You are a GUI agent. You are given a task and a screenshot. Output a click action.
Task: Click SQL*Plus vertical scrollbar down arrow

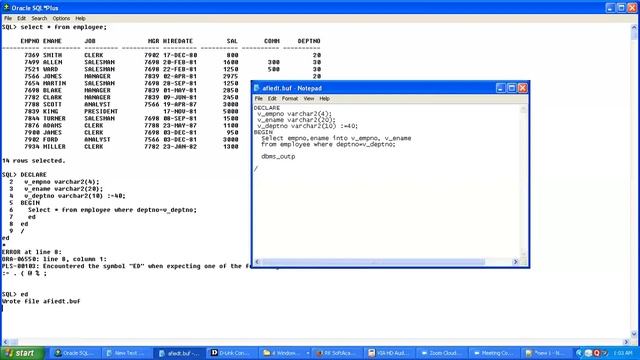click(634, 334)
